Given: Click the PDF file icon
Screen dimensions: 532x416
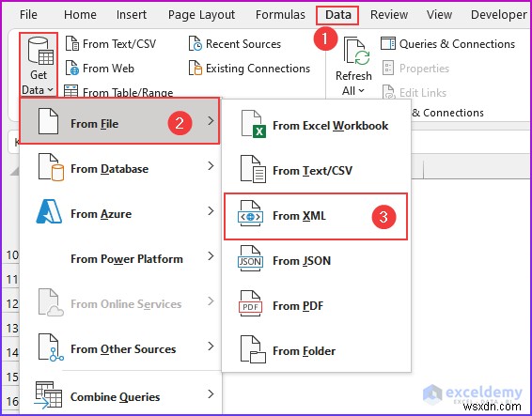Looking at the screenshot, I should 250,303.
